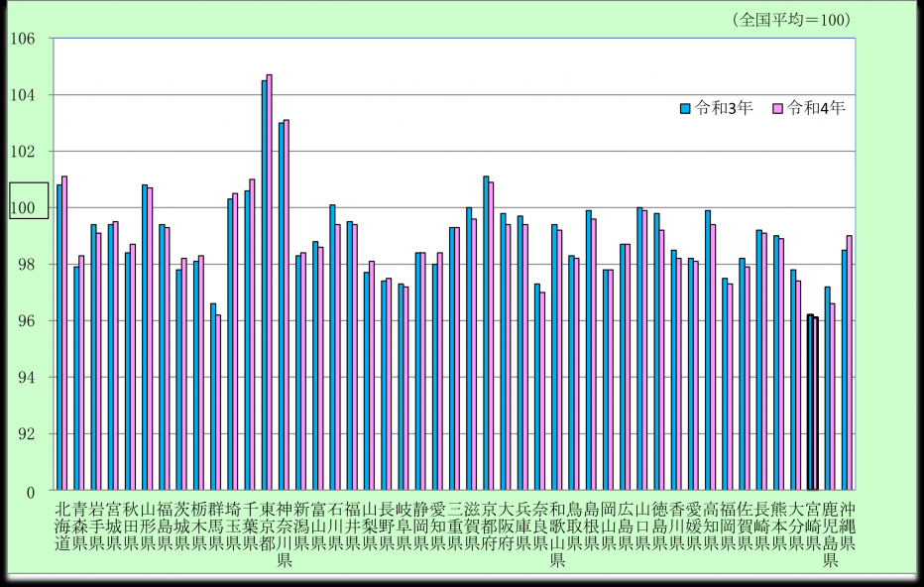Select the 愛知県 axis label

pos(438,527)
